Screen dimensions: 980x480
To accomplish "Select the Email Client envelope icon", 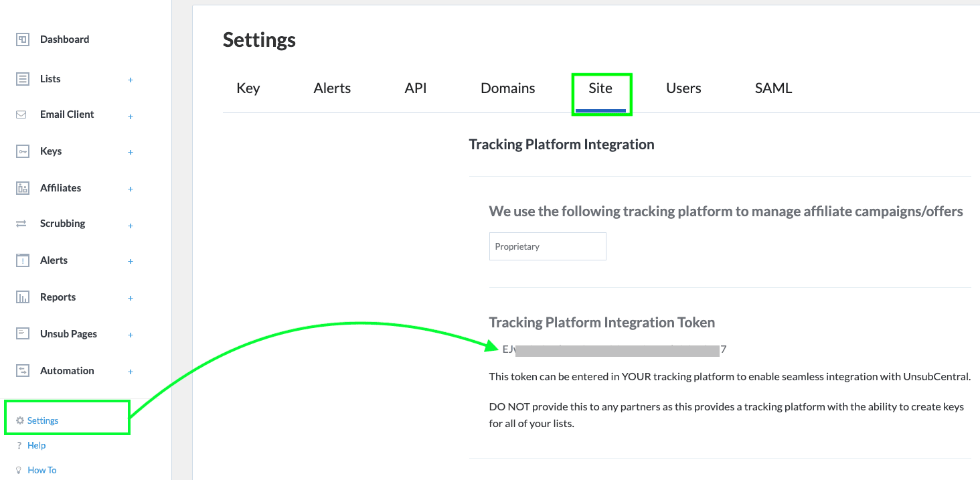I will click(21, 114).
